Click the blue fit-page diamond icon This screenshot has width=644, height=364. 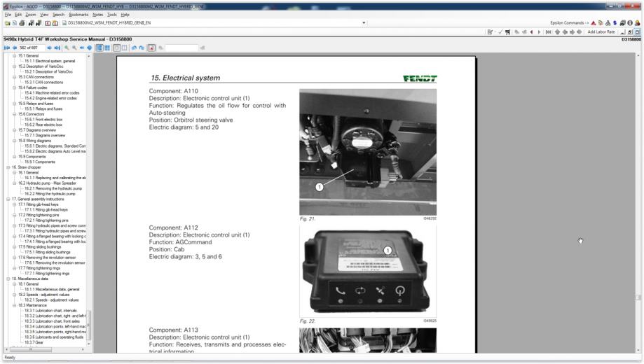(x=90, y=48)
